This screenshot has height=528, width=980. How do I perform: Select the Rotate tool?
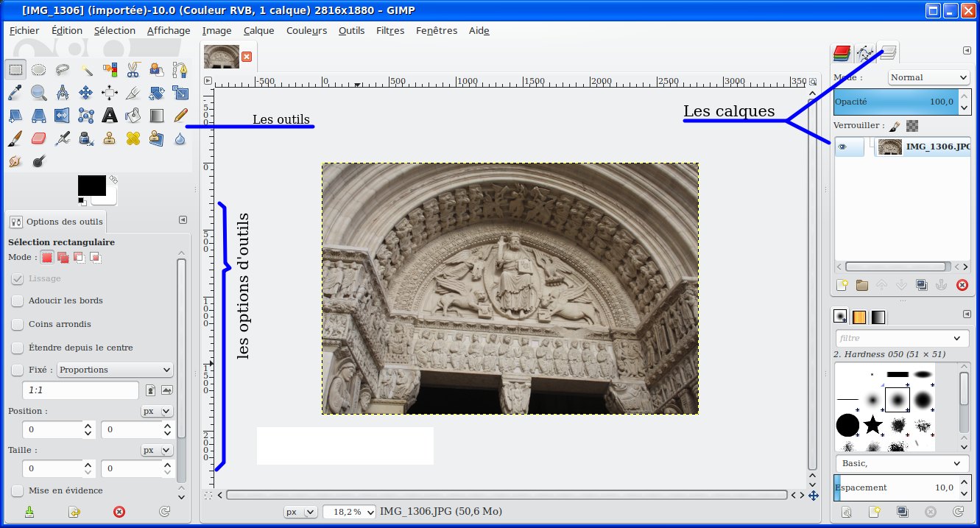pyautogui.click(x=156, y=93)
